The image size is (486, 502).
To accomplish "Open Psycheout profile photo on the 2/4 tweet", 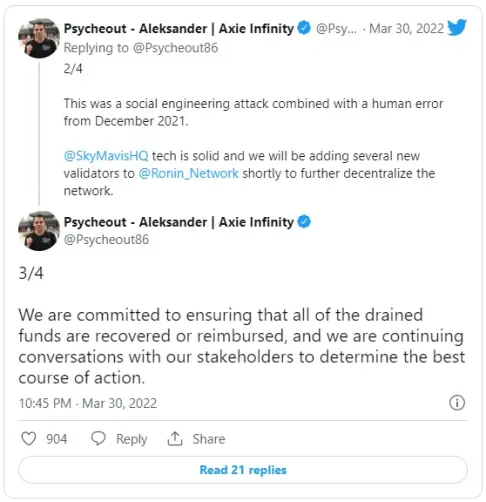I will pyautogui.click(x=39, y=38).
